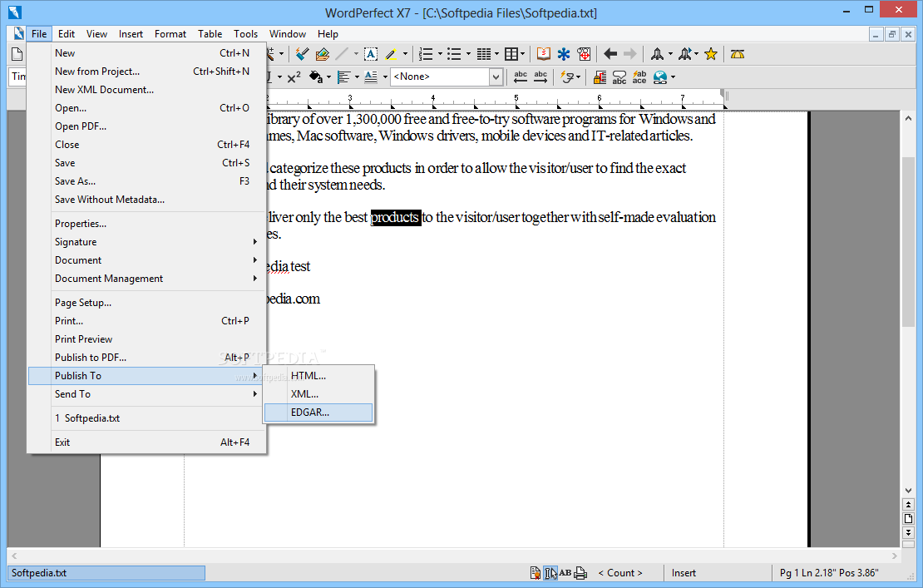
Task: Choose XML... in Publish To submenu
Action: click(318, 394)
